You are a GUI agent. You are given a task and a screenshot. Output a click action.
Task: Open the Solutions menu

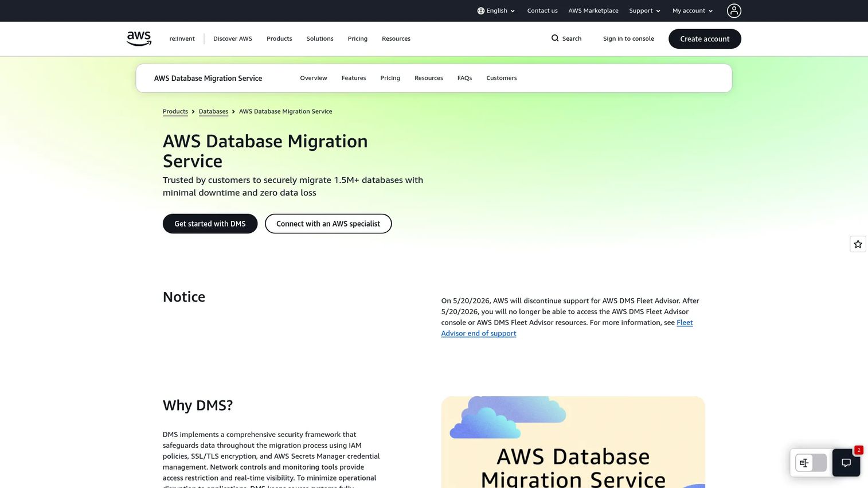[320, 38]
